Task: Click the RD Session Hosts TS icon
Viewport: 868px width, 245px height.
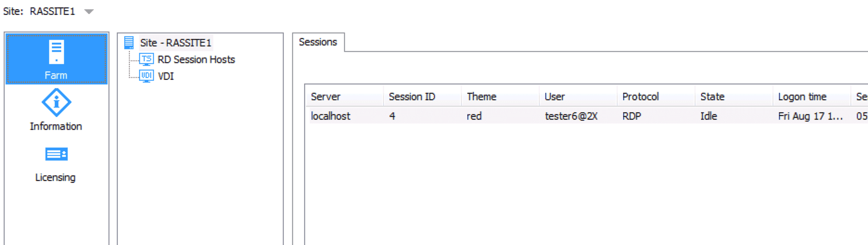Action: point(147,59)
